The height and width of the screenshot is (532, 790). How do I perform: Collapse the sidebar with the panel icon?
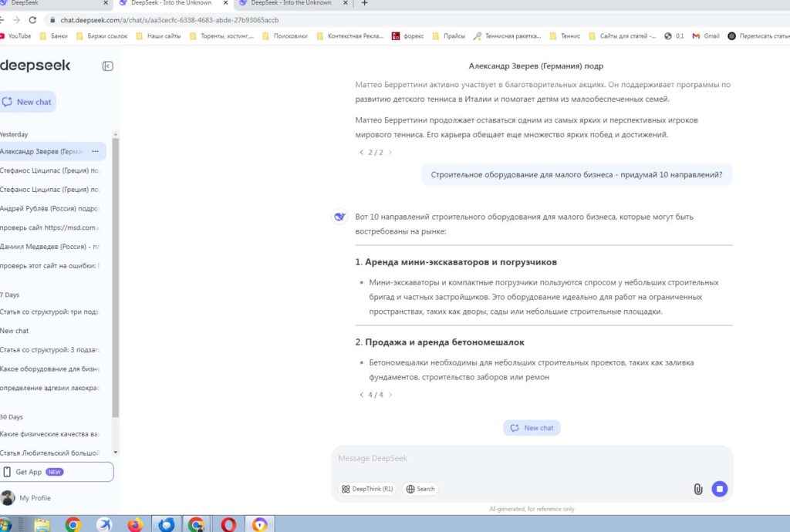pyautogui.click(x=107, y=66)
